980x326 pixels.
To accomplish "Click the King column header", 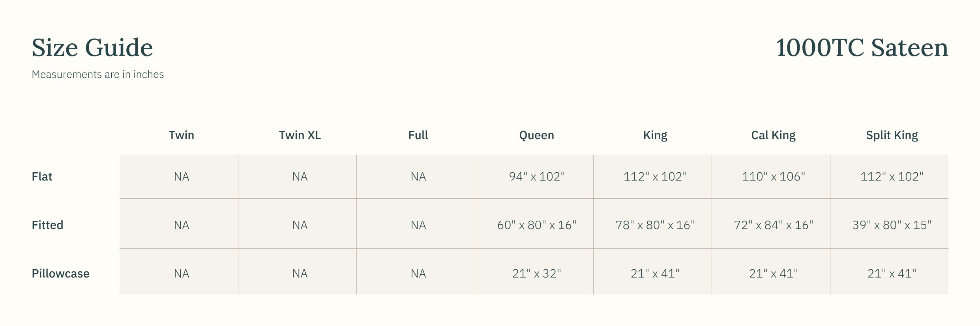I will tap(655, 135).
